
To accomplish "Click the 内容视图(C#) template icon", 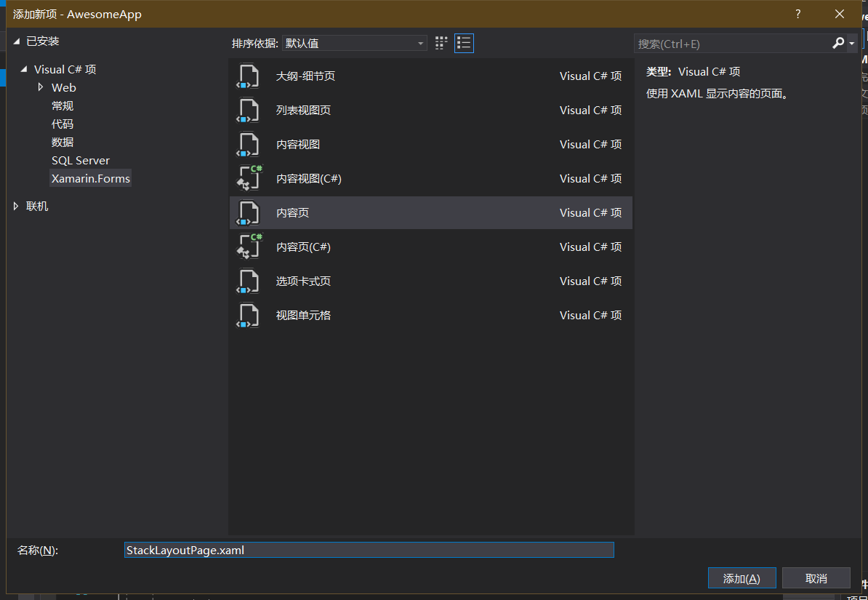I will coord(249,178).
